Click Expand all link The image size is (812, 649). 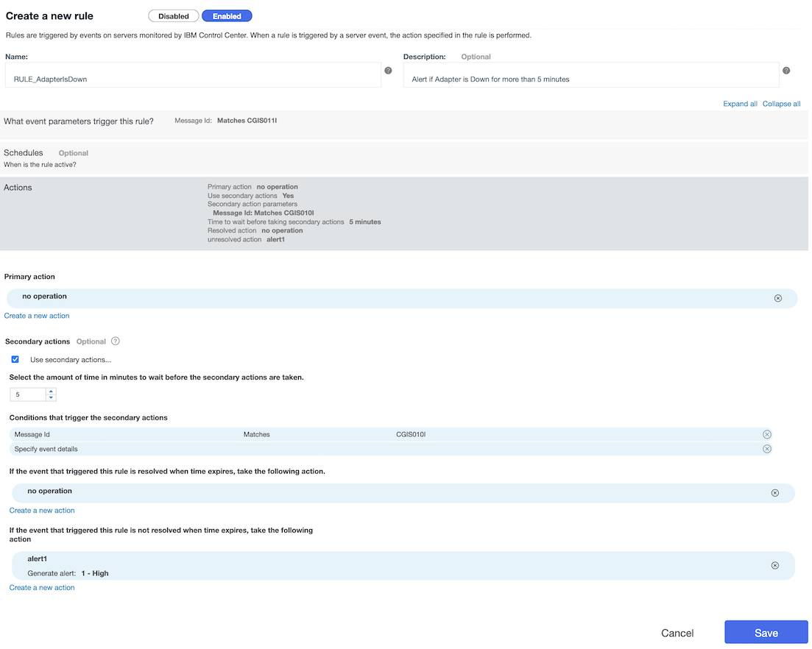click(740, 104)
